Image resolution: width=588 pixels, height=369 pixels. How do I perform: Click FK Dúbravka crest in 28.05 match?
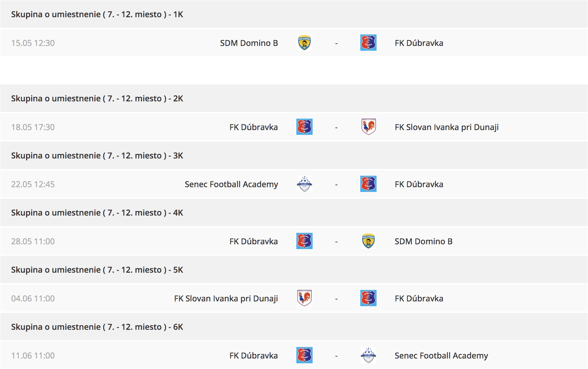click(304, 241)
